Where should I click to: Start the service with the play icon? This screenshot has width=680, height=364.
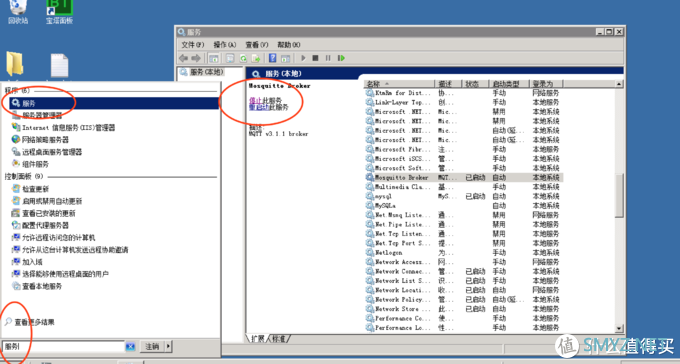[x=304, y=58]
